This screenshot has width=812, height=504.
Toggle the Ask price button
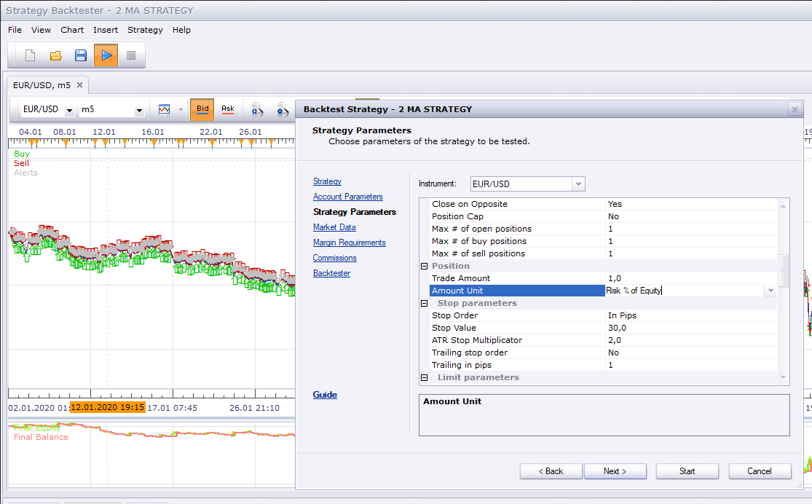228,109
